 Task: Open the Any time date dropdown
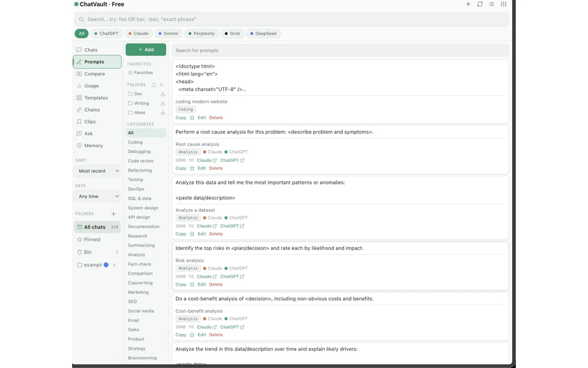coord(97,197)
